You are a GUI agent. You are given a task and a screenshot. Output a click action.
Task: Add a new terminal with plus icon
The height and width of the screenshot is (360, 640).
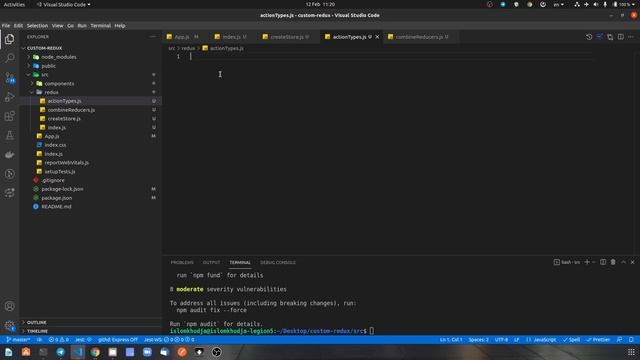(x=587, y=262)
